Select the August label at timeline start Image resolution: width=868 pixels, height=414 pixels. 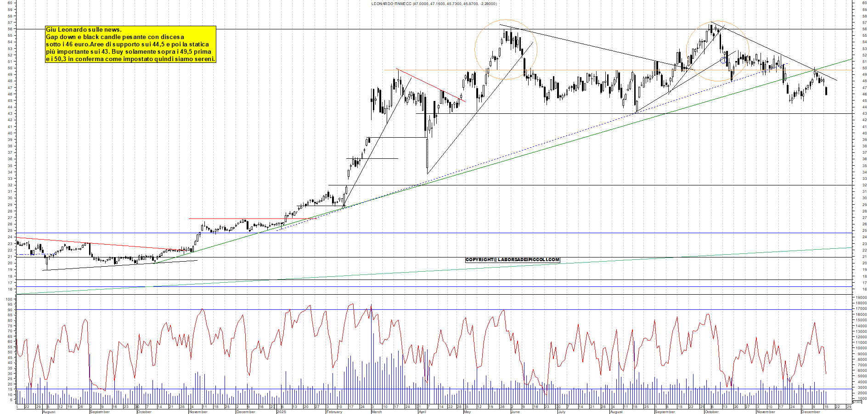pos(49,412)
